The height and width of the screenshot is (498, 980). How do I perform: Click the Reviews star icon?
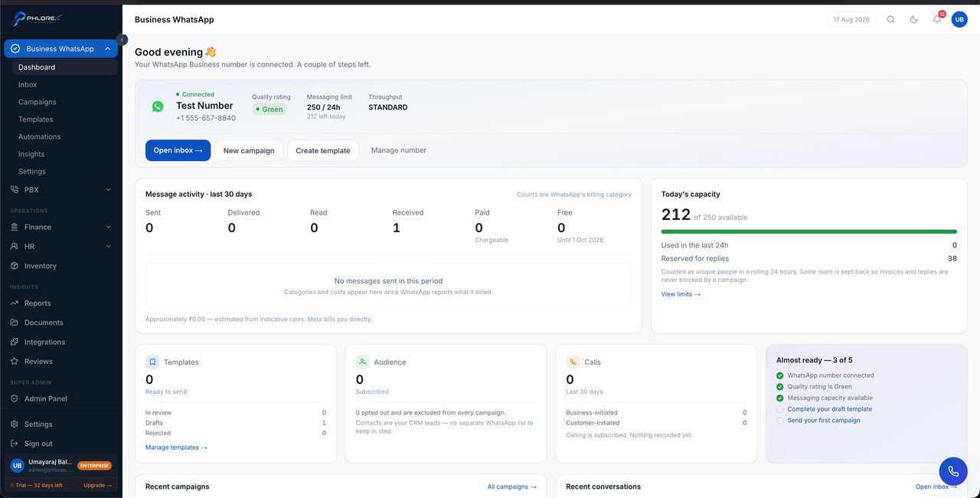click(x=15, y=361)
